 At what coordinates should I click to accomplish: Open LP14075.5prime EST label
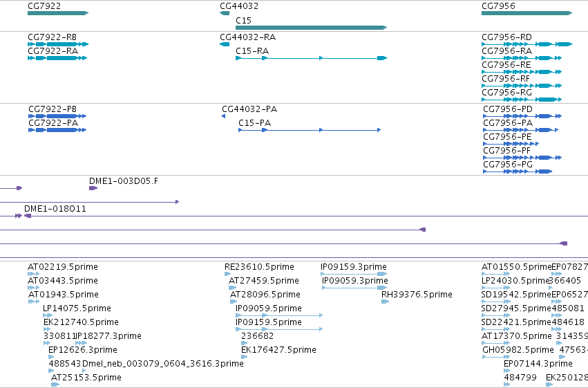coord(77,308)
